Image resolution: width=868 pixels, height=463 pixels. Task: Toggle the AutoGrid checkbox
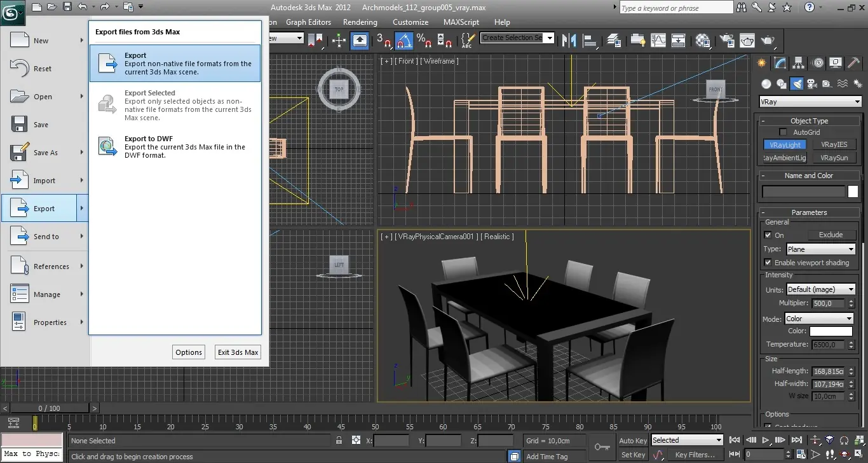click(783, 132)
